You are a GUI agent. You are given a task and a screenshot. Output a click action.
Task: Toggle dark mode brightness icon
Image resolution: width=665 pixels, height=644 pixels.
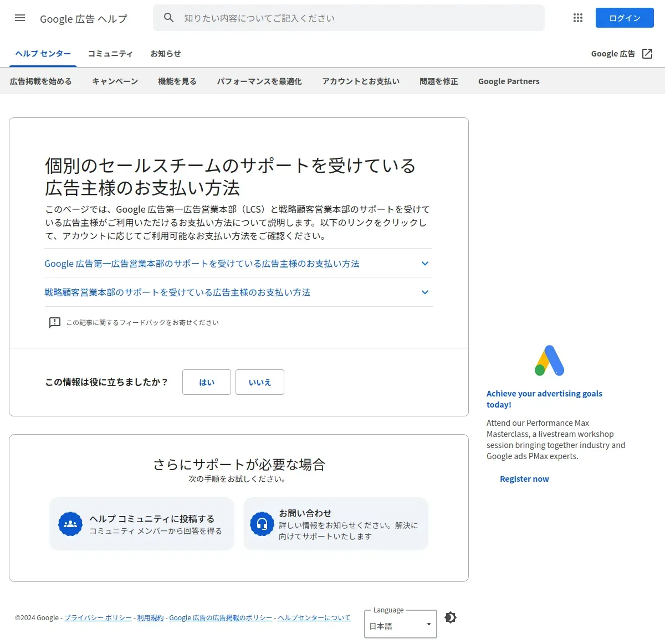pyautogui.click(x=451, y=617)
